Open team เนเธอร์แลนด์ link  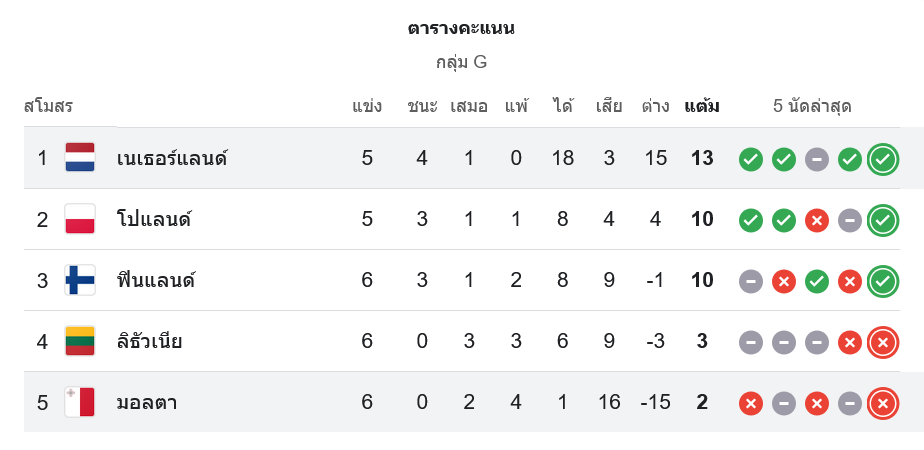[172, 158]
